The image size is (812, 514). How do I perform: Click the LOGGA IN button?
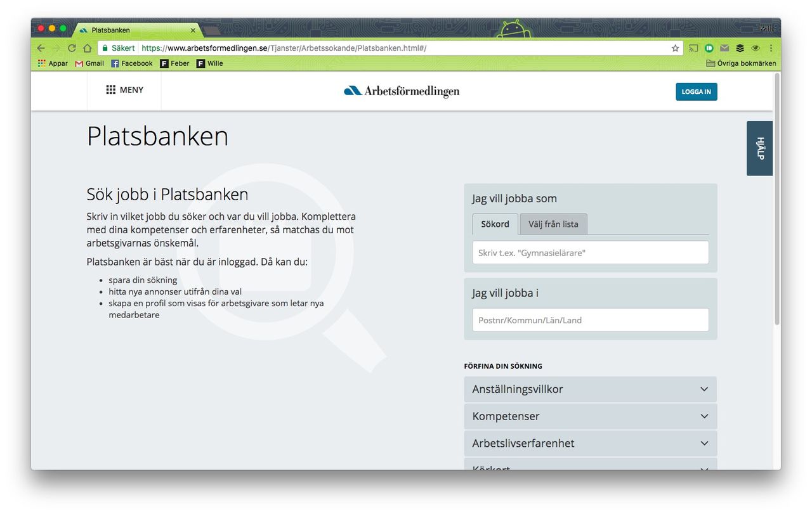[x=696, y=92]
